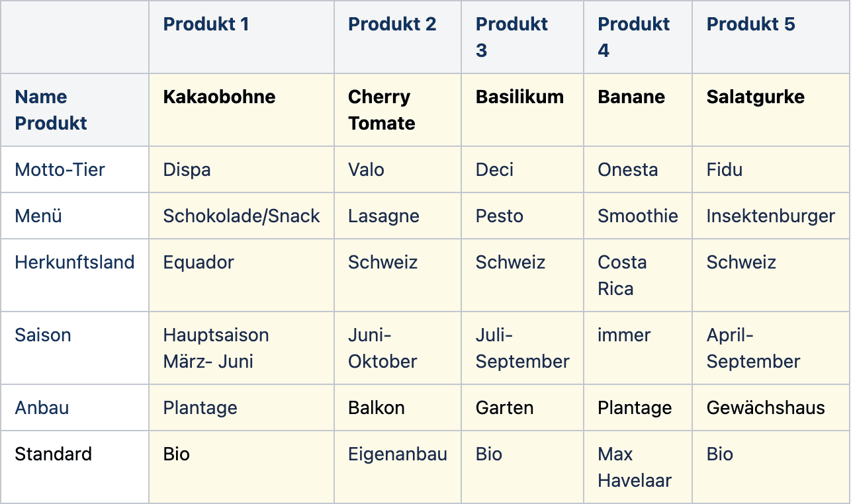Select the Eigenanbau cell
Screen dimensions: 851x504
[398, 467]
